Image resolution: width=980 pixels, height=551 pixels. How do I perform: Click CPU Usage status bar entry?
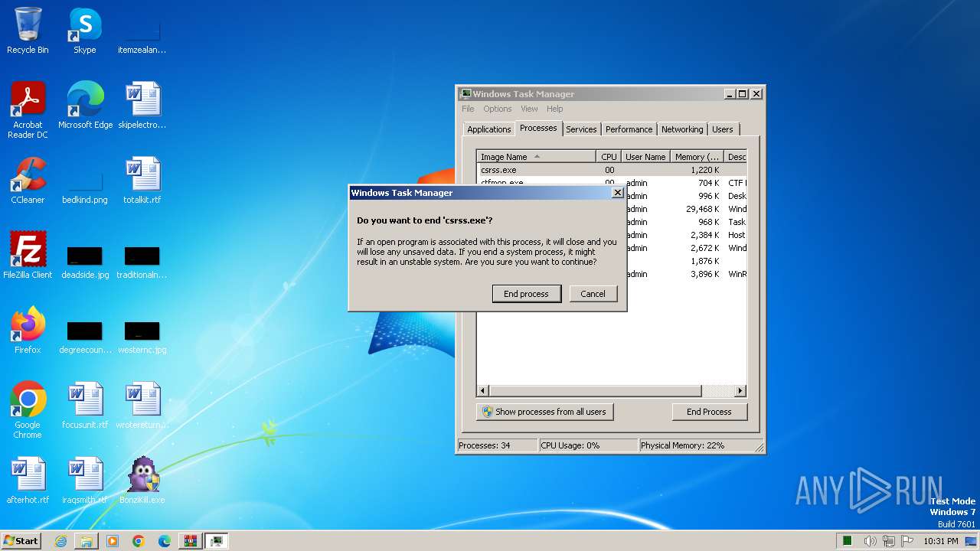[588, 445]
